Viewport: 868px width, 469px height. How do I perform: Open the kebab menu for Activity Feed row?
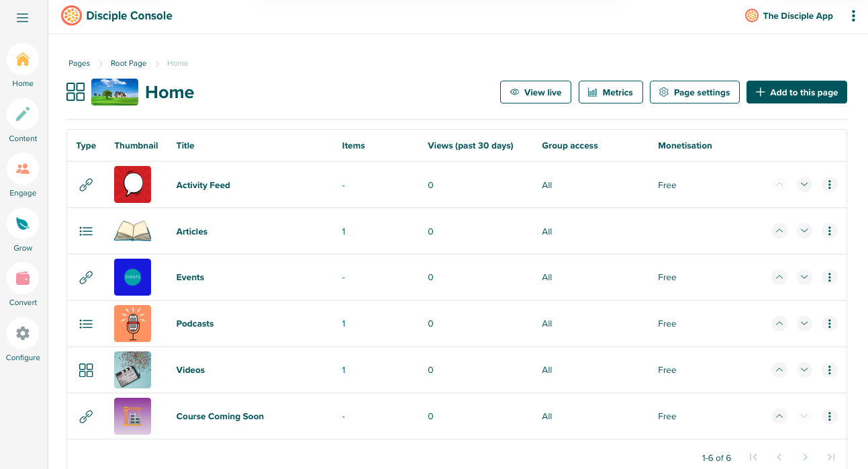(x=829, y=184)
